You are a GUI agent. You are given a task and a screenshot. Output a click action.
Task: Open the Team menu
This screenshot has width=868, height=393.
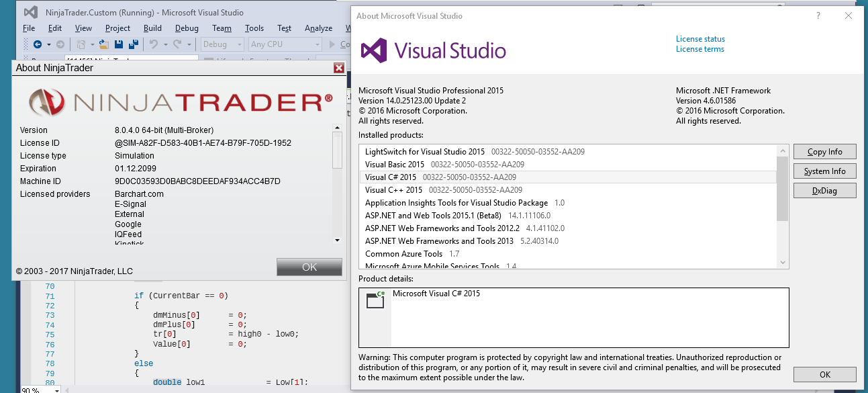tap(222, 28)
